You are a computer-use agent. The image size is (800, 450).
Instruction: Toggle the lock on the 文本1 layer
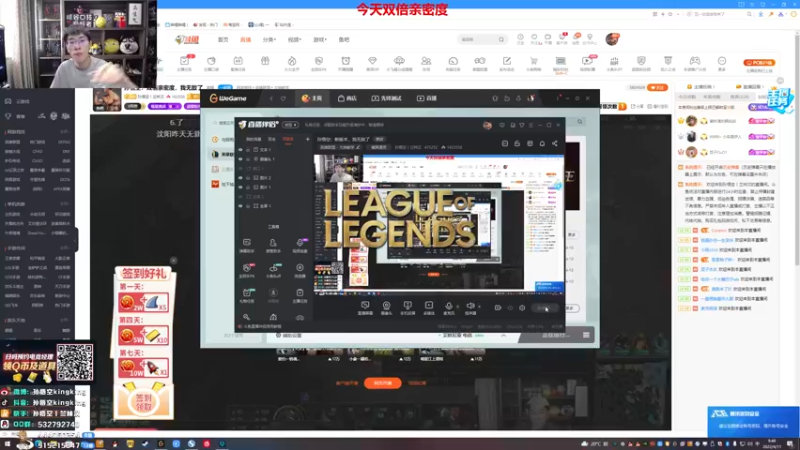[x=248, y=149]
